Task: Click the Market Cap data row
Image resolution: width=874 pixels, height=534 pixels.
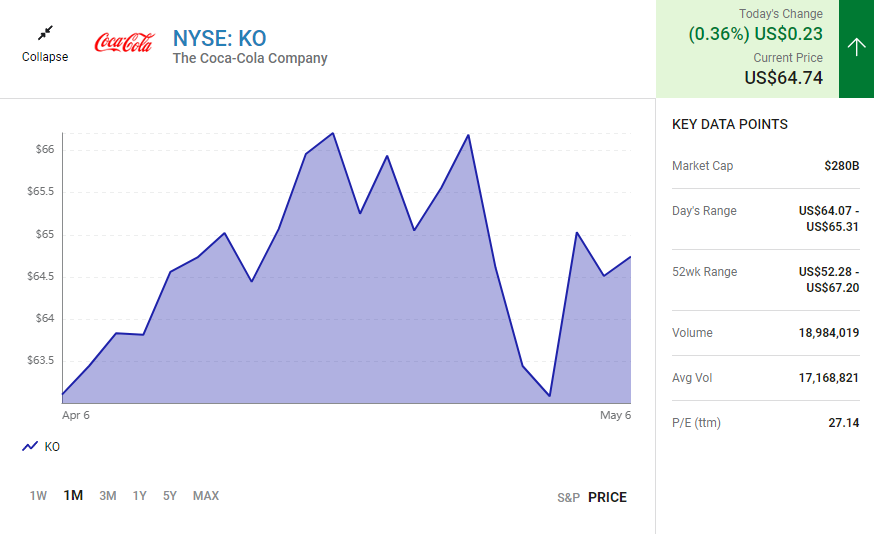Action: coord(765,166)
